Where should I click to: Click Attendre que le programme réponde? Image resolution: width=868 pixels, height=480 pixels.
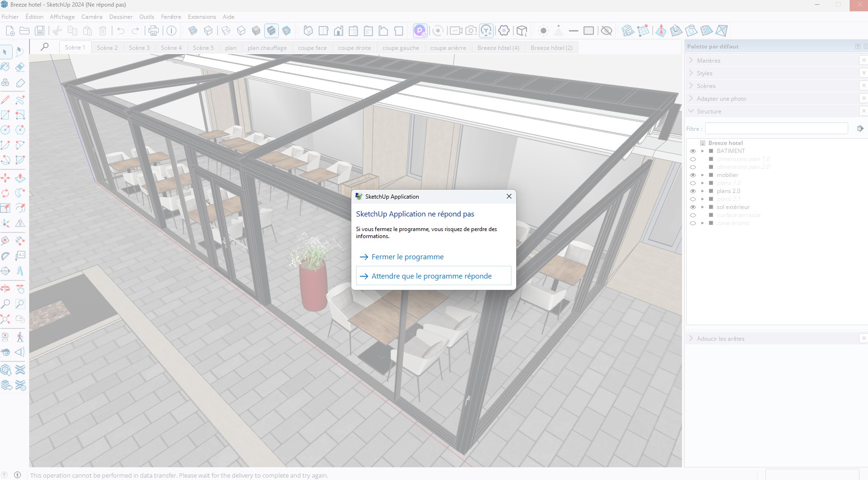coord(433,276)
